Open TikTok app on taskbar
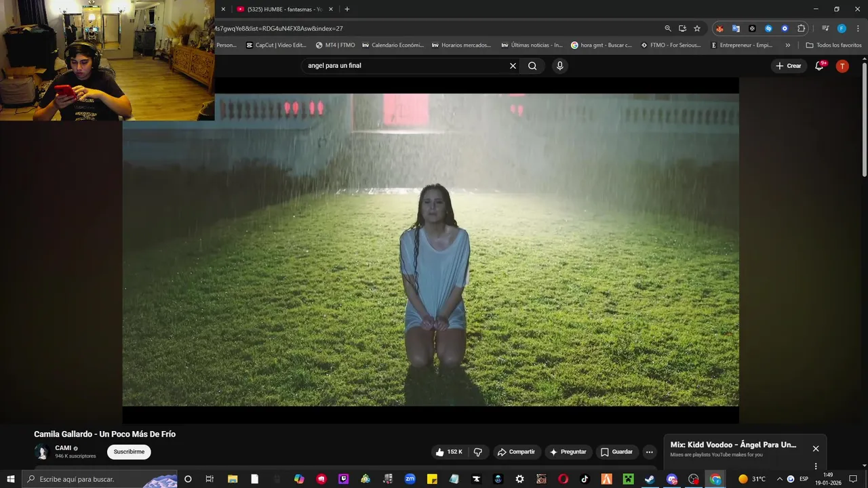Image resolution: width=868 pixels, height=488 pixels. click(x=585, y=479)
